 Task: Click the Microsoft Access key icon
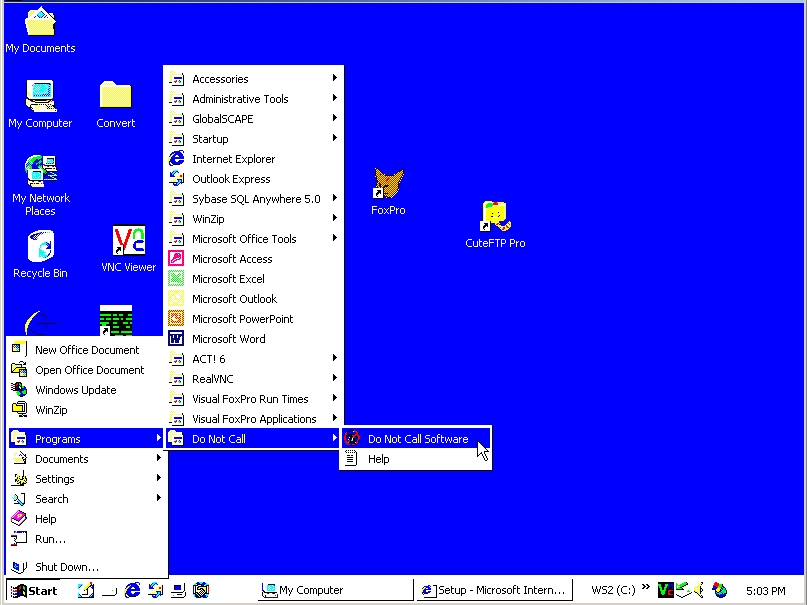pos(176,258)
